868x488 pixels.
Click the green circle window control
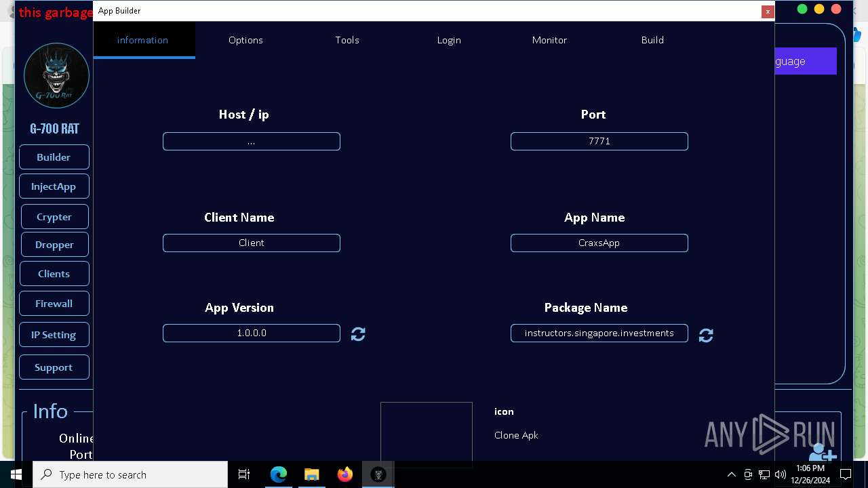[802, 9]
